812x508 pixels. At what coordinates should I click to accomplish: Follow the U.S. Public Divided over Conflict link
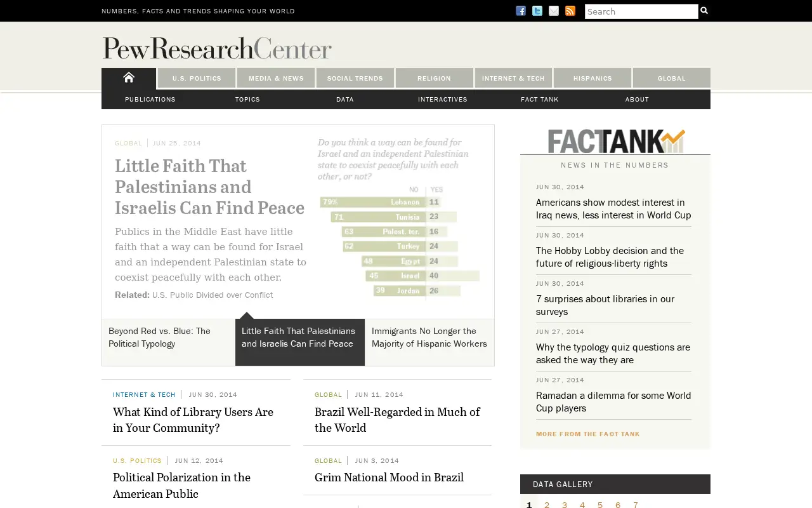tap(213, 295)
